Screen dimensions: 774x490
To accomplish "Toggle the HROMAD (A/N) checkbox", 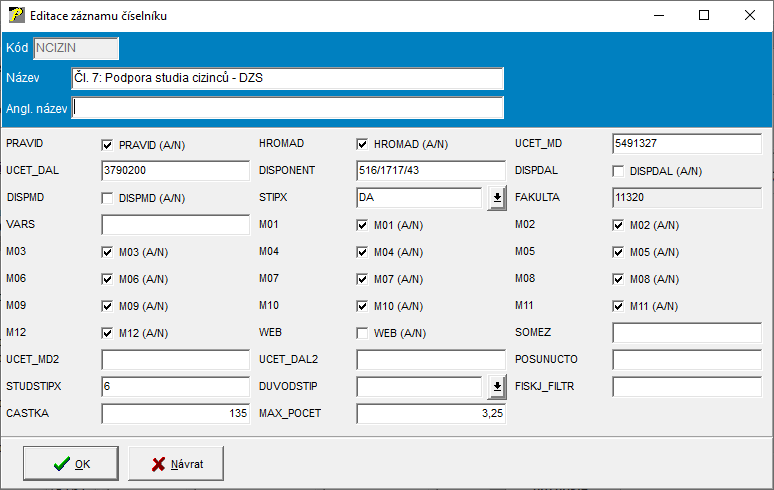I will point(363,145).
